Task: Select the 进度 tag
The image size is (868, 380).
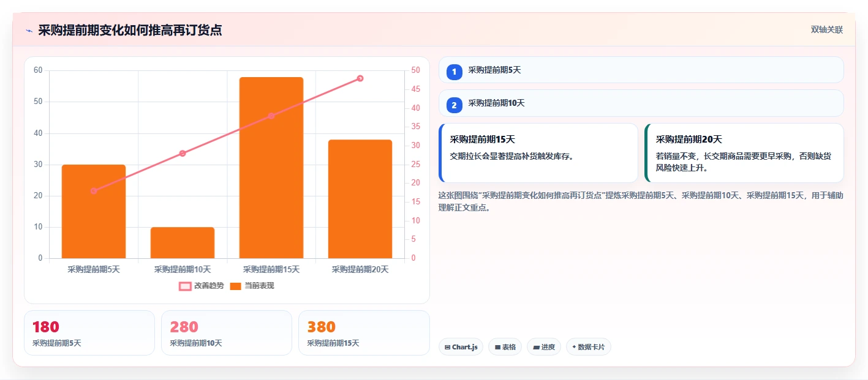Action: point(544,347)
